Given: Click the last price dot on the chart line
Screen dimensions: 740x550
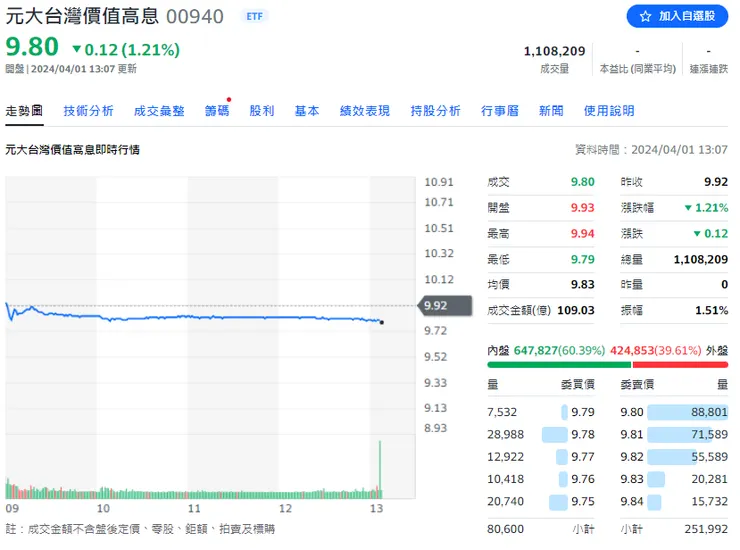Looking at the screenshot, I should [381, 322].
